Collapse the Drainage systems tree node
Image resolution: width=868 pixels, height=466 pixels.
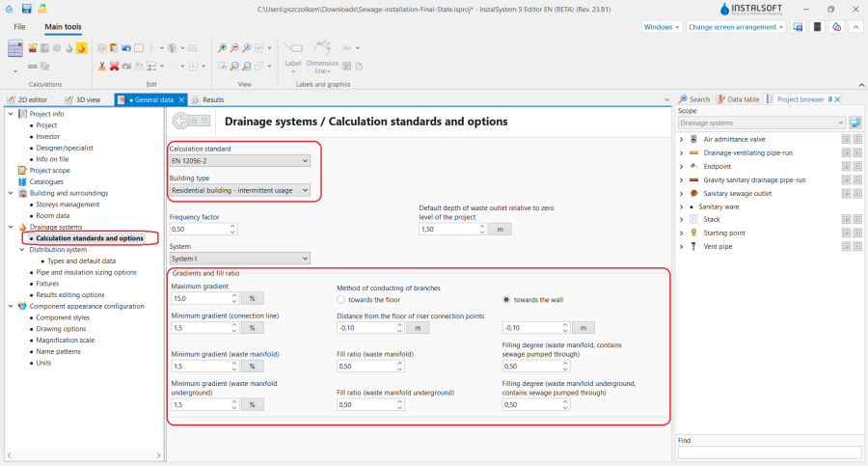(x=11, y=227)
